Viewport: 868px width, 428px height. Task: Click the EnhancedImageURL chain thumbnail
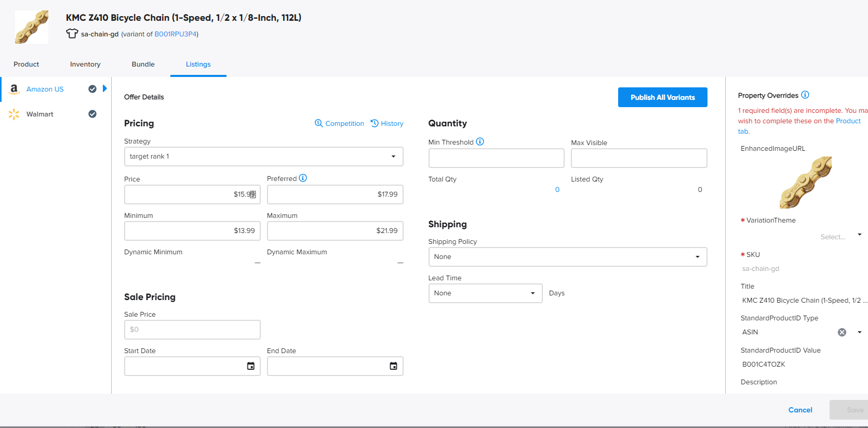805,183
